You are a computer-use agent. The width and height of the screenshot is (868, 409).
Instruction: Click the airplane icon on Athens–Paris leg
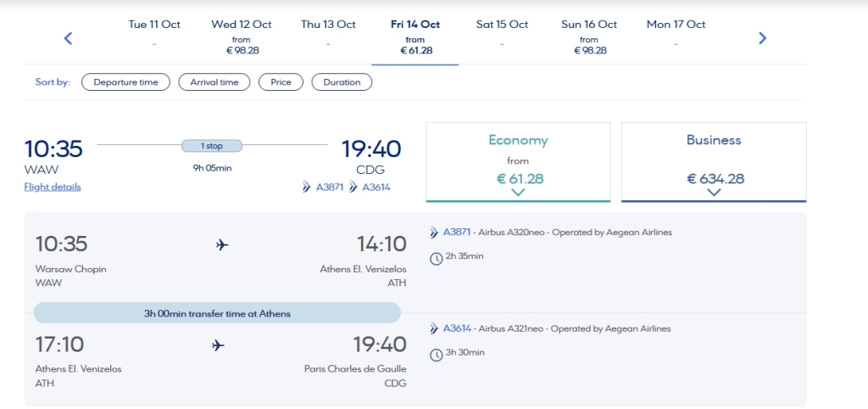(218, 345)
